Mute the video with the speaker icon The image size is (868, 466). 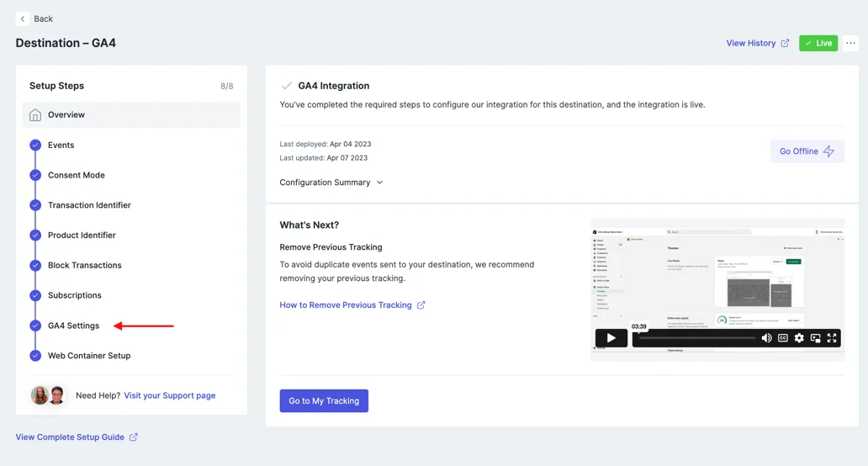(767, 338)
